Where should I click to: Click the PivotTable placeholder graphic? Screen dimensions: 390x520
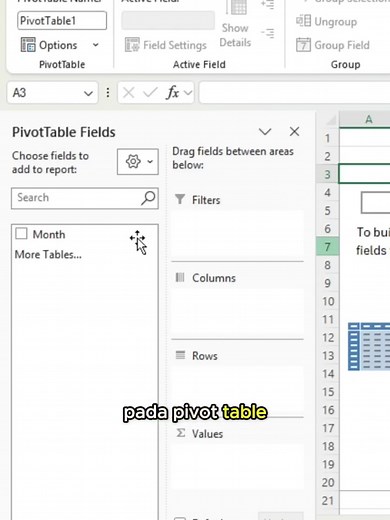[369, 346]
